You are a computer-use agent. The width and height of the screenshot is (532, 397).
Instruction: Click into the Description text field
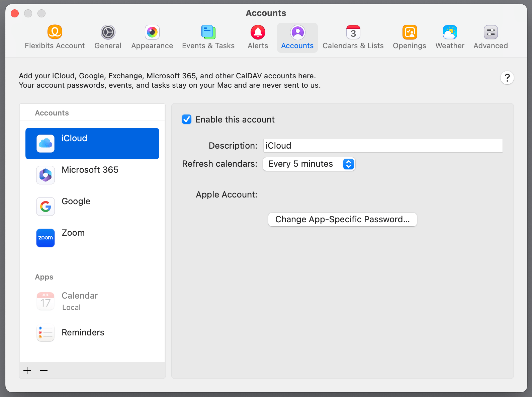(383, 146)
